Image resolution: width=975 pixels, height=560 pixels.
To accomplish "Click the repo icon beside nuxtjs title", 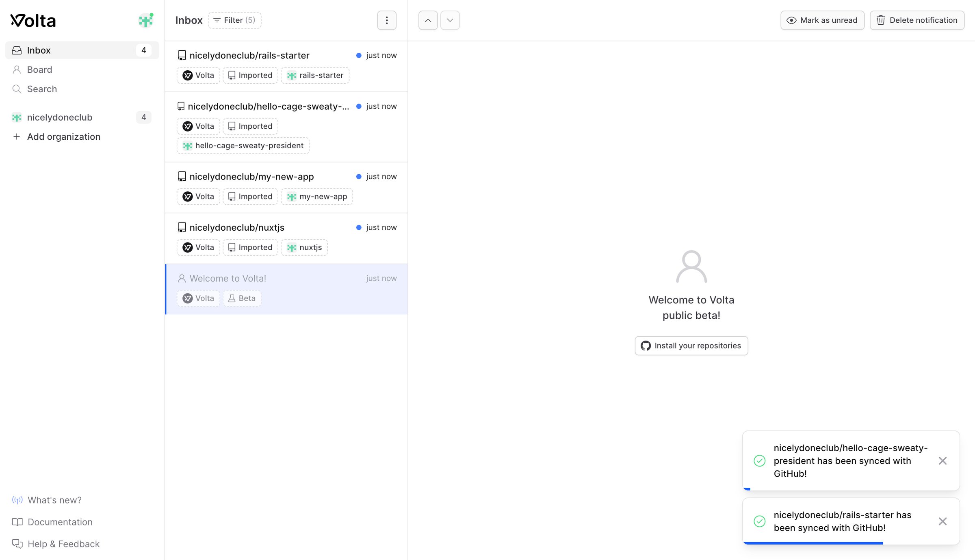I will pos(182,227).
